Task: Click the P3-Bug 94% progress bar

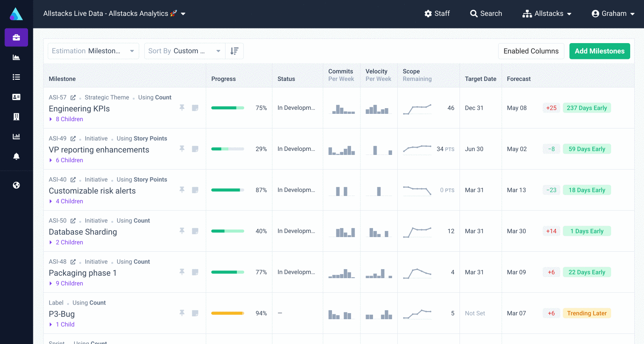Action: coord(228,313)
